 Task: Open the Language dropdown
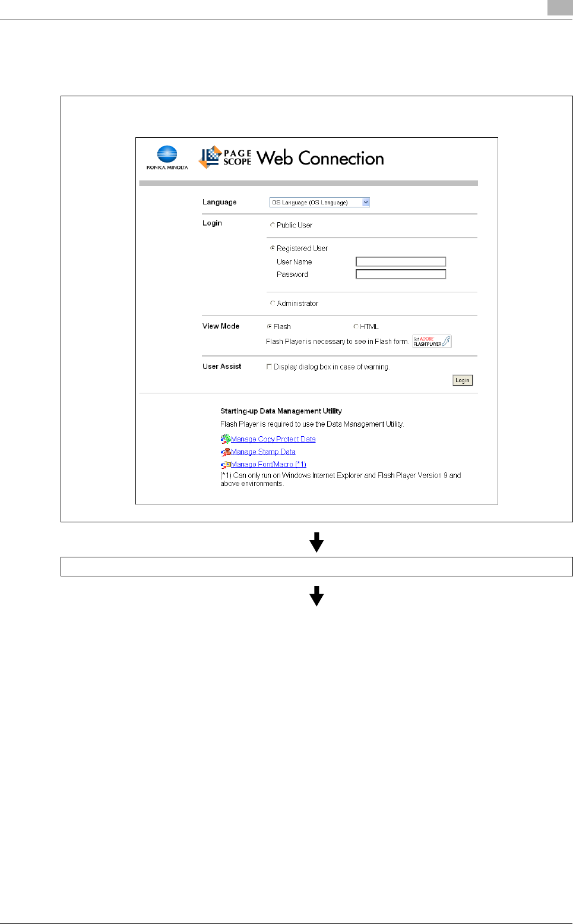[x=319, y=203]
